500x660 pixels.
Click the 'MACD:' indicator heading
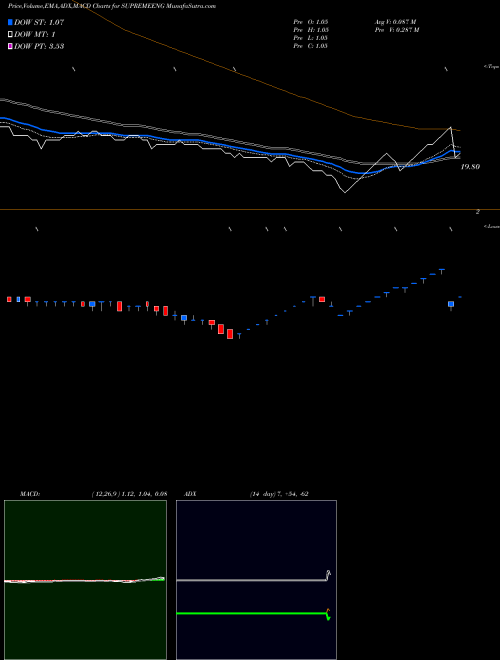click(x=30, y=494)
